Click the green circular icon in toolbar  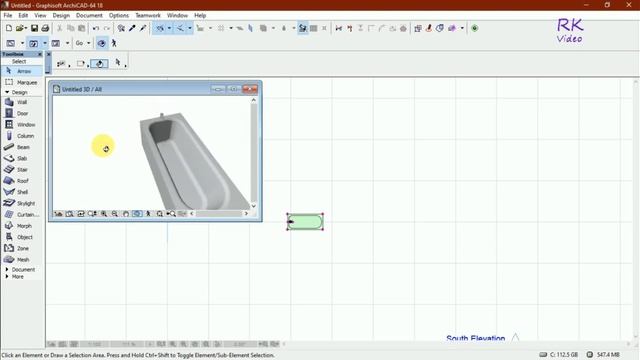coord(474,28)
